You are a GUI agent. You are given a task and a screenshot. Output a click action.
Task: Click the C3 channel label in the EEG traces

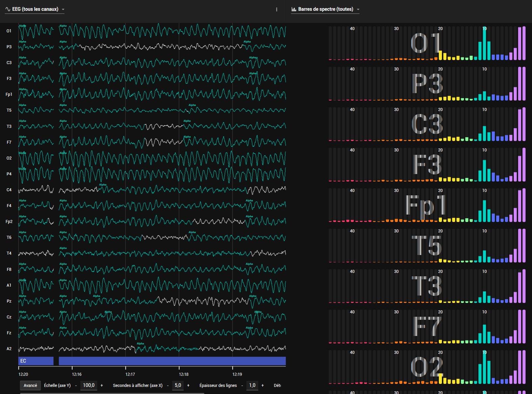[x=9, y=63]
